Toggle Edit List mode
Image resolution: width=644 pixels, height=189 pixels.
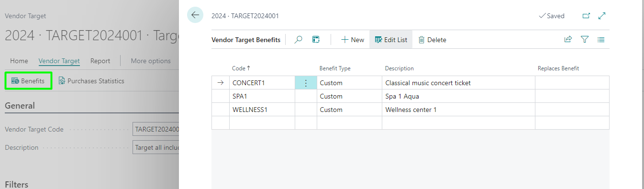391,40
